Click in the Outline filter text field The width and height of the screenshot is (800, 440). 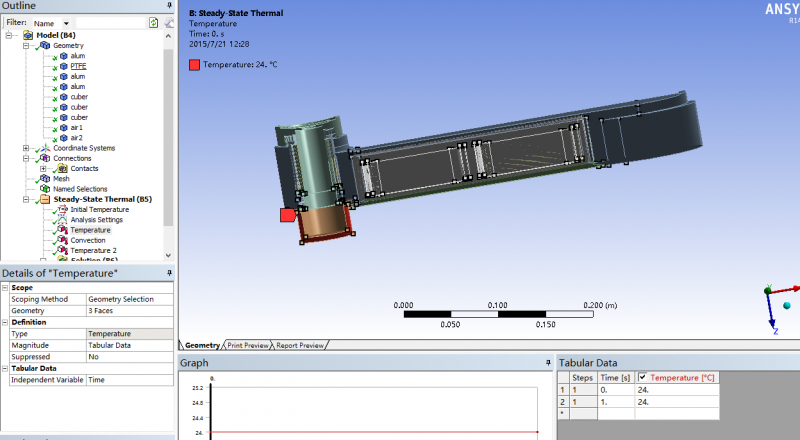pos(111,23)
